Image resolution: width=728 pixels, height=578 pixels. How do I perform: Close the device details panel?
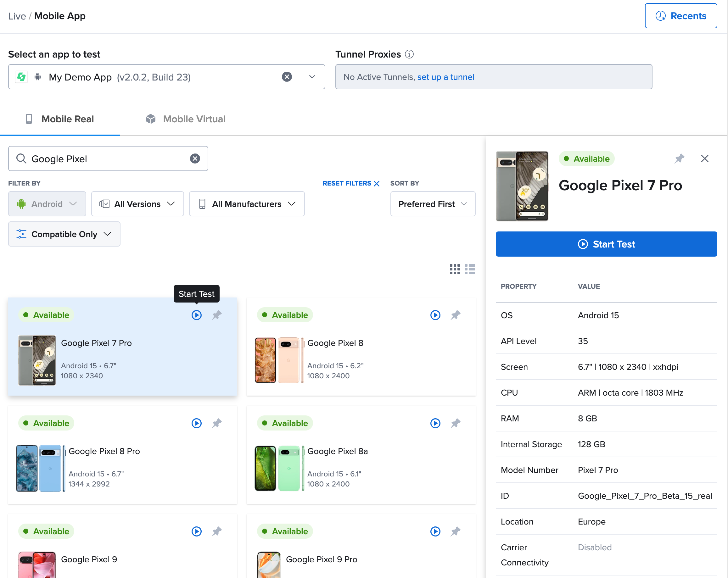pyautogui.click(x=704, y=158)
